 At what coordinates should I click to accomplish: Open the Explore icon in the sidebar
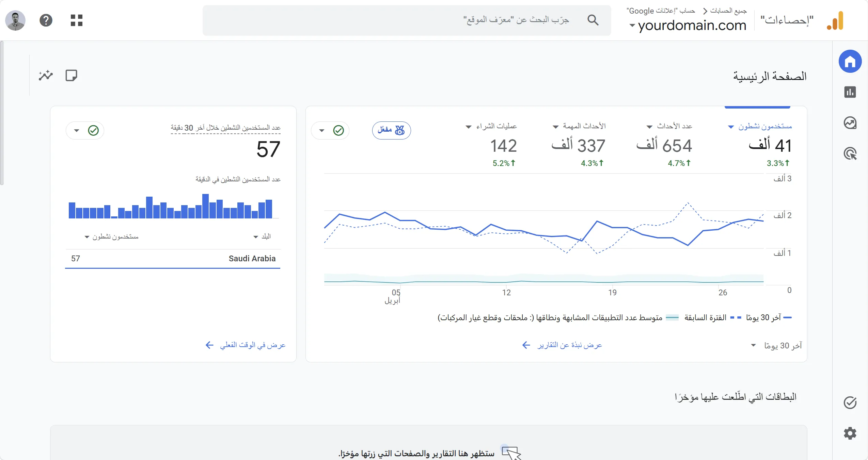[x=850, y=123]
